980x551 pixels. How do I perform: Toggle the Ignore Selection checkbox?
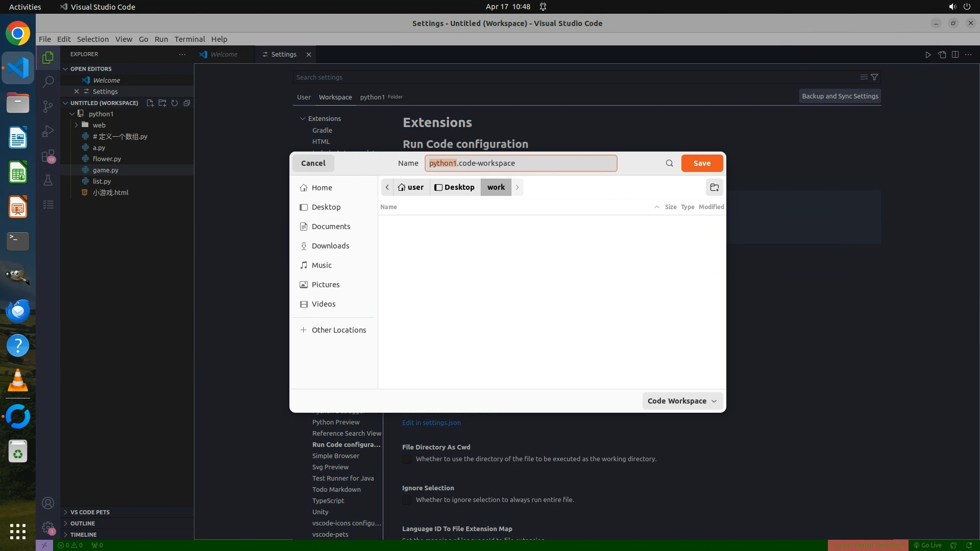407,500
